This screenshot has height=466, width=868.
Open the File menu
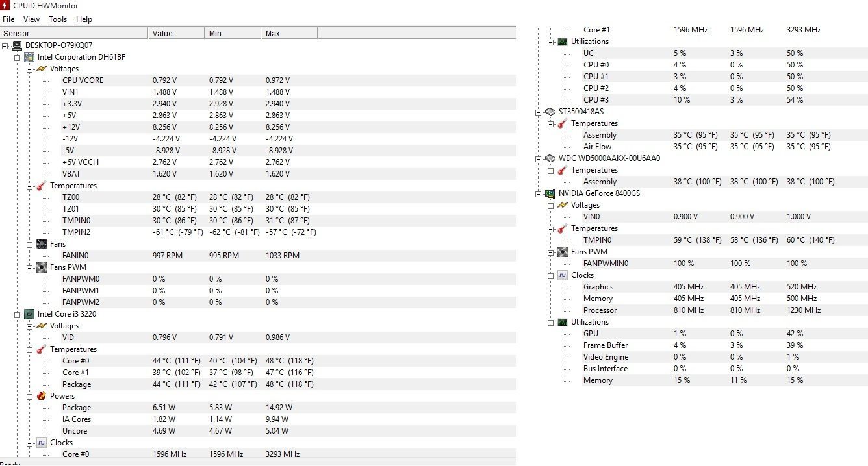point(8,19)
